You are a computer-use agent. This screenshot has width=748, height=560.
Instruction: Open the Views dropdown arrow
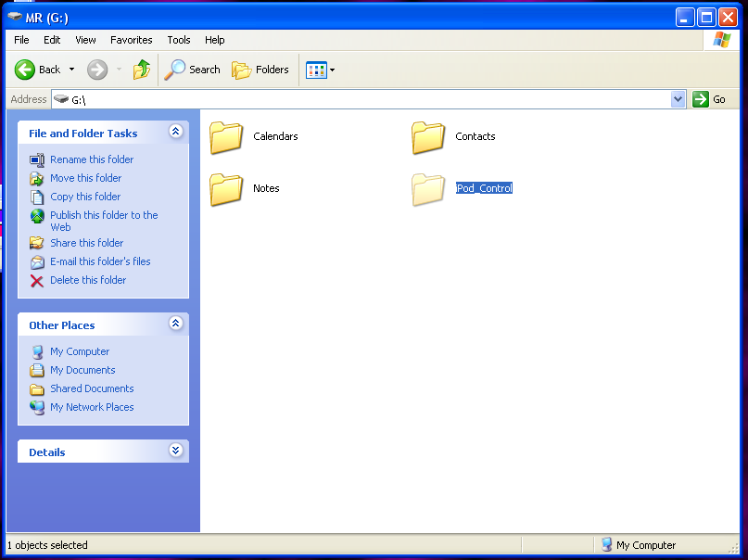(332, 70)
